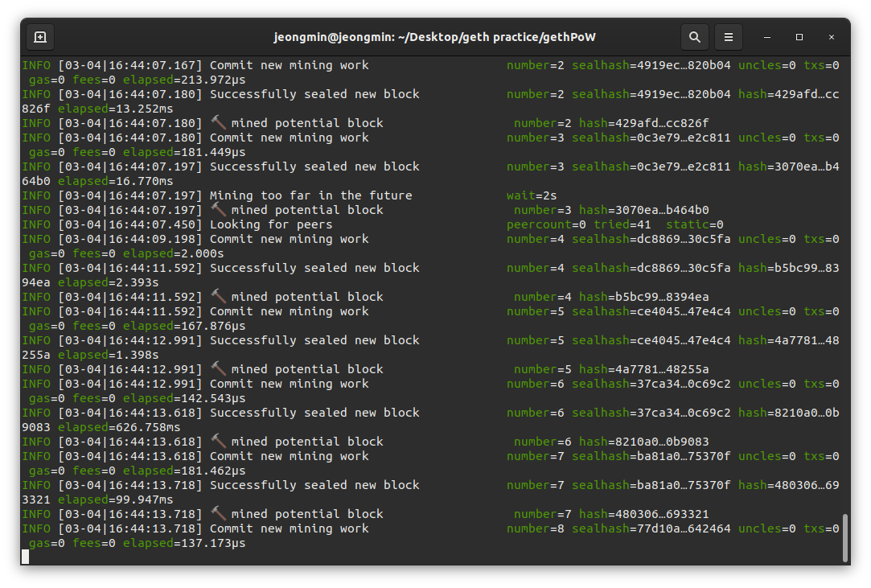Click the terminal scrollbar thumb
This screenshot has width=871, height=588.
point(845,538)
